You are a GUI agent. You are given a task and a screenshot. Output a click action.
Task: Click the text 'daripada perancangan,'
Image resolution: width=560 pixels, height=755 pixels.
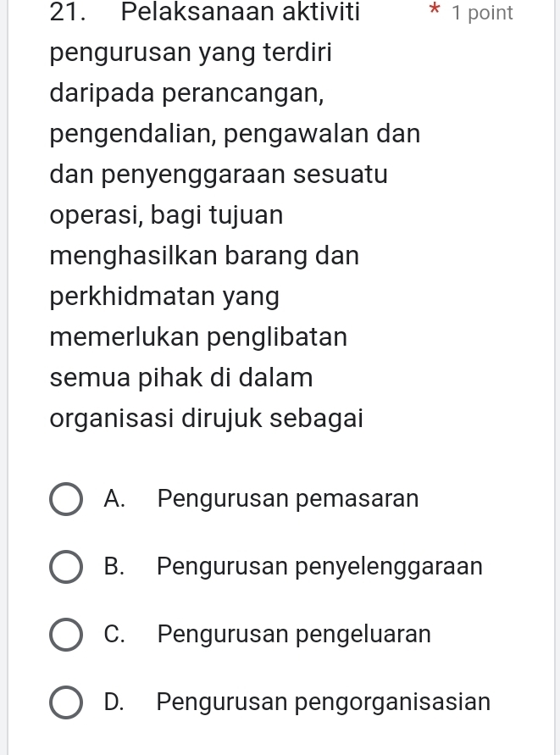tap(187, 93)
